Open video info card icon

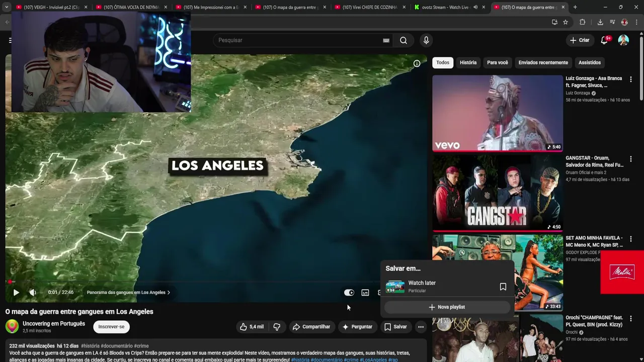pyautogui.click(x=417, y=63)
